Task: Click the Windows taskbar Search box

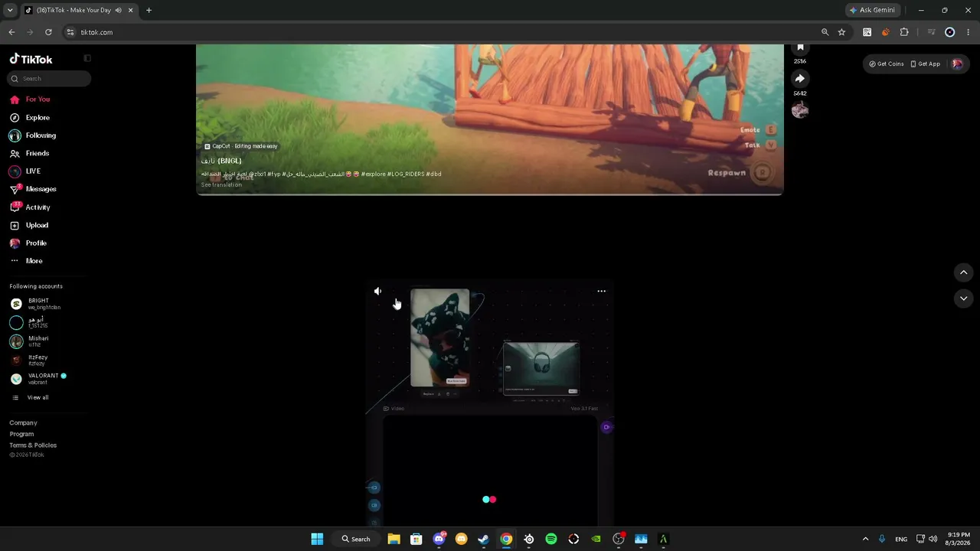Action: pos(356,539)
